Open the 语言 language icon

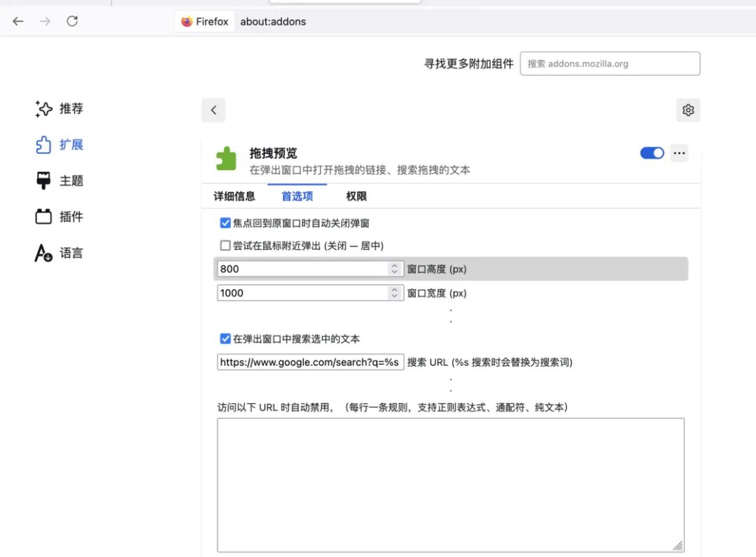pyautogui.click(x=43, y=253)
